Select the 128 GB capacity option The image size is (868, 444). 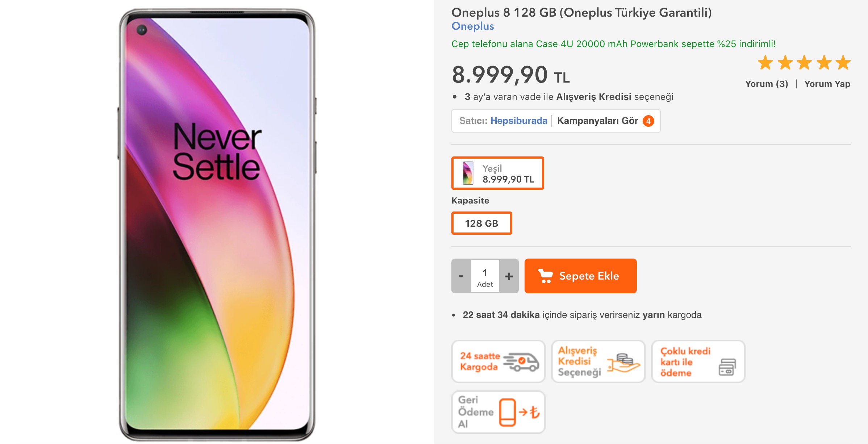coord(481,223)
